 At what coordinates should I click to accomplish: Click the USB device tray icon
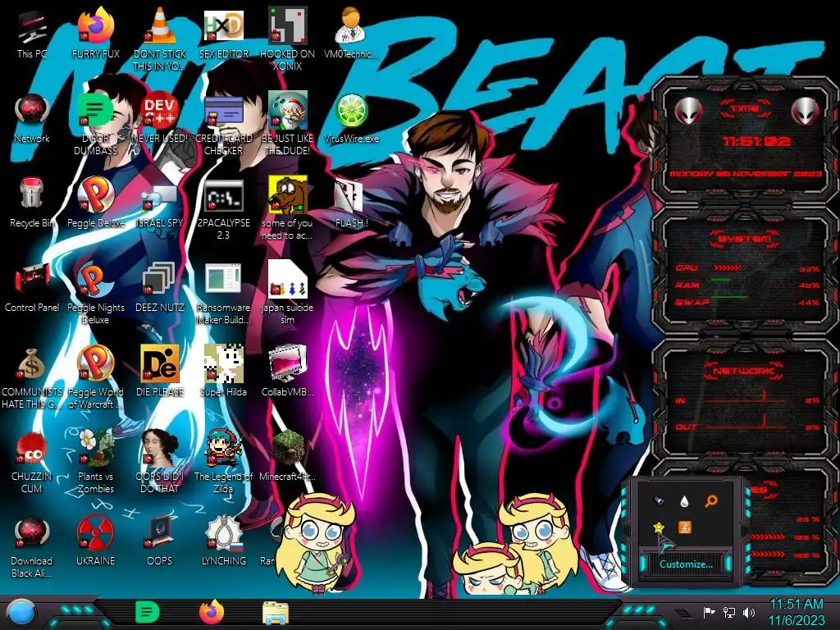click(x=659, y=500)
